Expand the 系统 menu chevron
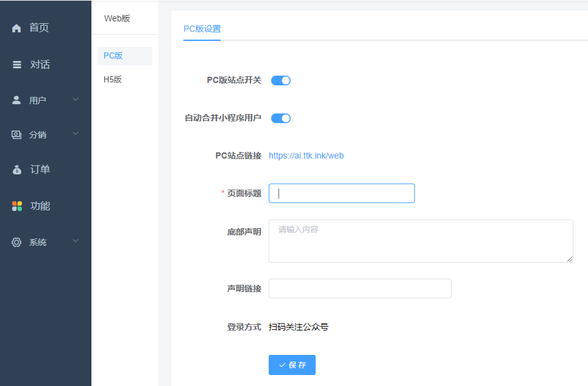Viewport: 588px width, 386px height. (76, 241)
